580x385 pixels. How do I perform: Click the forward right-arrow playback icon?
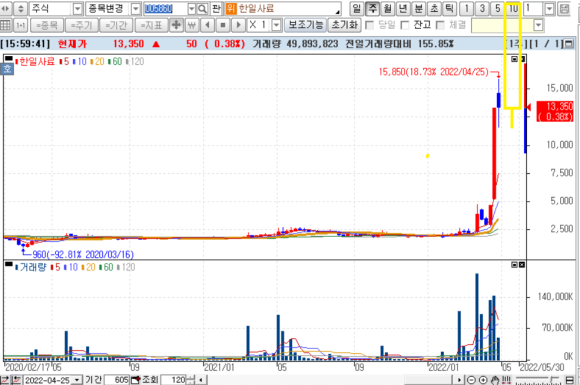(239, 25)
